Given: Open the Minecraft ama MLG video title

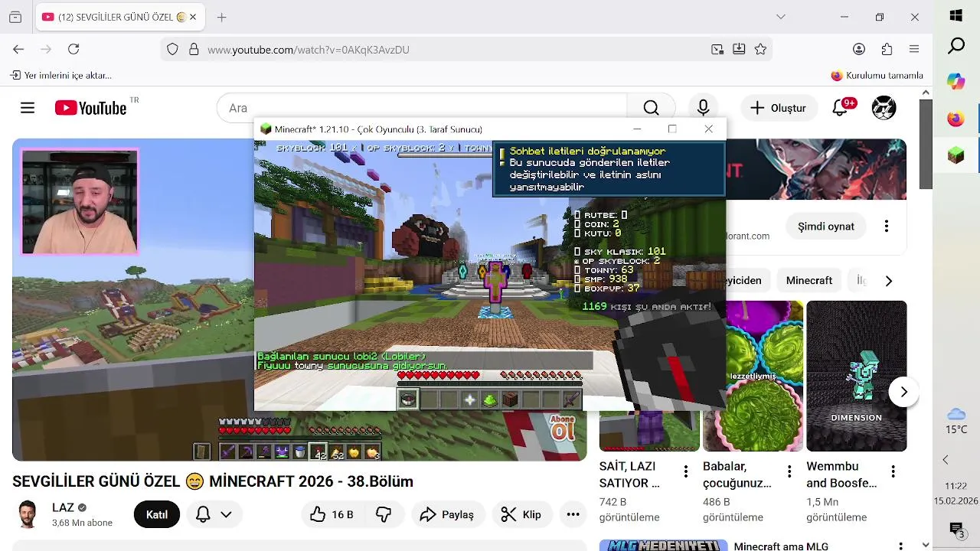Looking at the screenshot, I should point(781,546).
